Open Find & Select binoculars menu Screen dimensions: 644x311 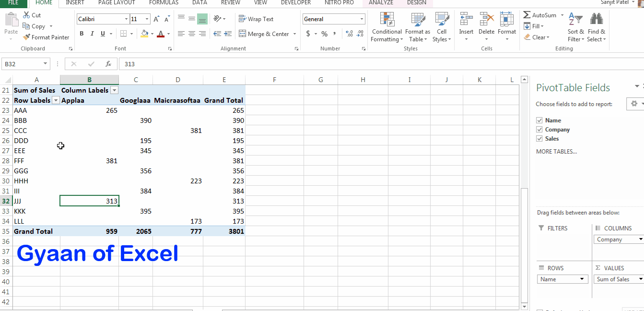point(596,27)
